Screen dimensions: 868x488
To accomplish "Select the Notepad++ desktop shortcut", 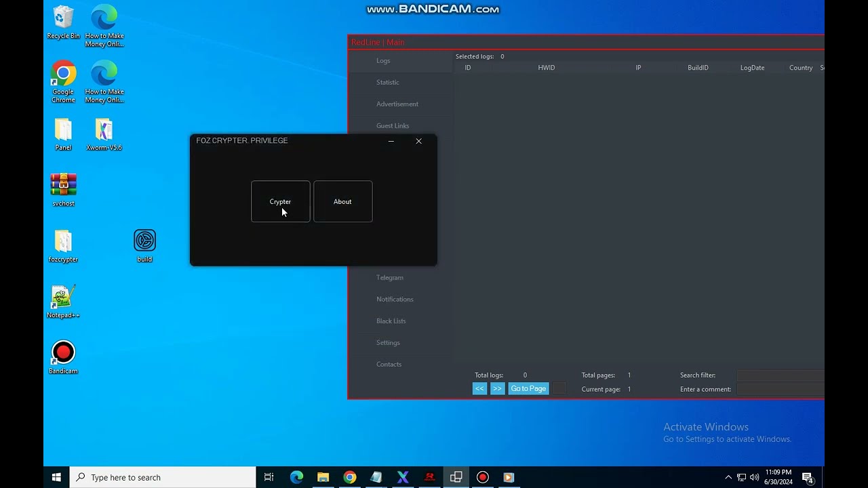I will (63, 302).
